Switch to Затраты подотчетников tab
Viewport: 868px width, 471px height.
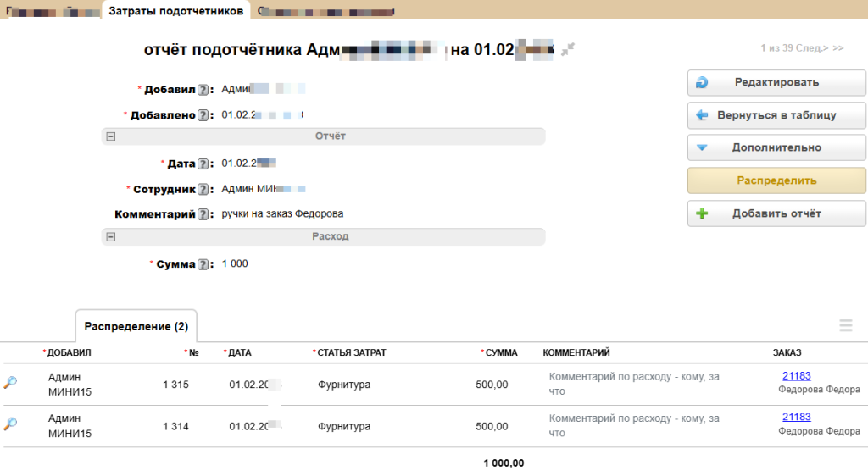coord(177,10)
